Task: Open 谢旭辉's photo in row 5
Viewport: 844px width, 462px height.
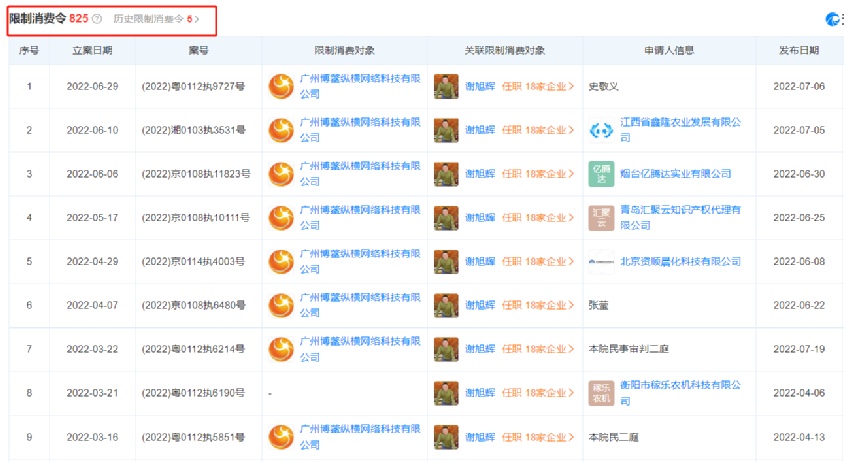Action: coord(446,261)
